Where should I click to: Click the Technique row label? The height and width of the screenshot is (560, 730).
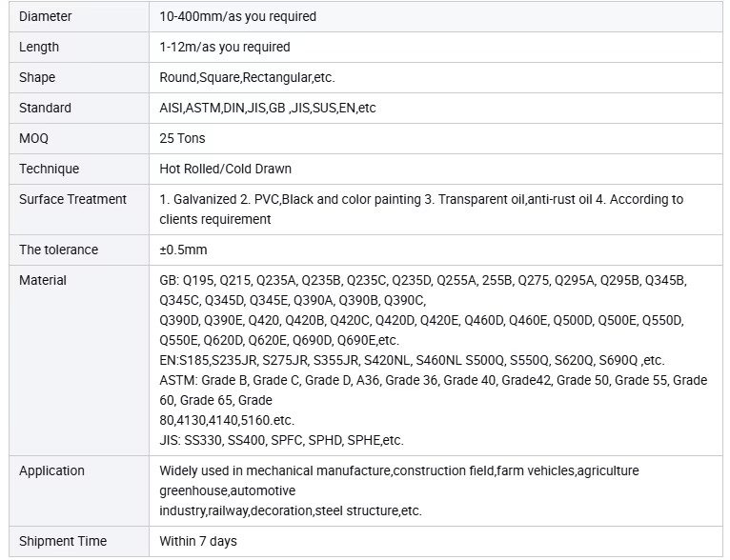pos(49,169)
